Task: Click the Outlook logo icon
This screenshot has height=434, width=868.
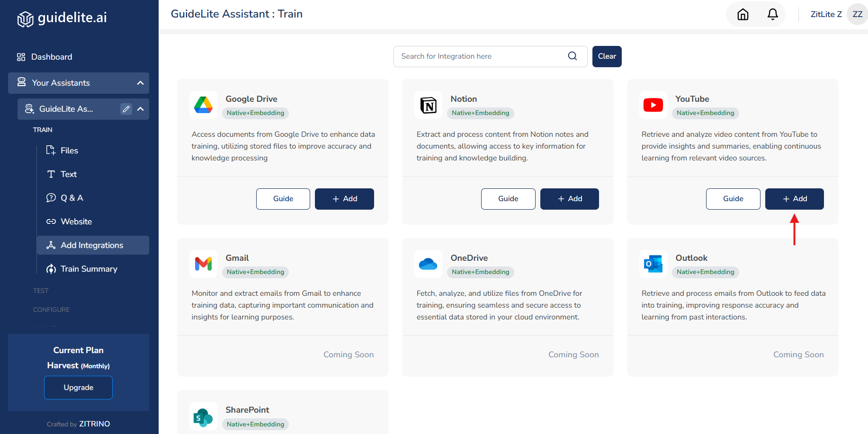Action: pyautogui.click(x=653, y=264)
